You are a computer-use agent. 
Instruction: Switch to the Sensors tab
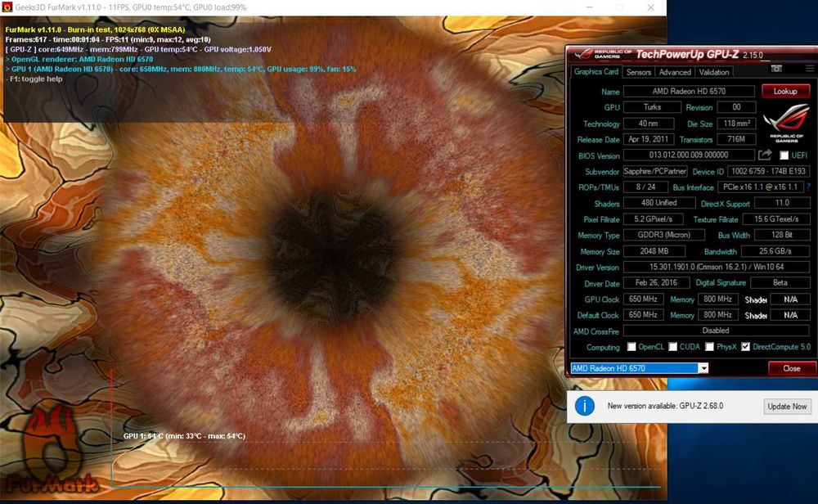pos(639,72)
